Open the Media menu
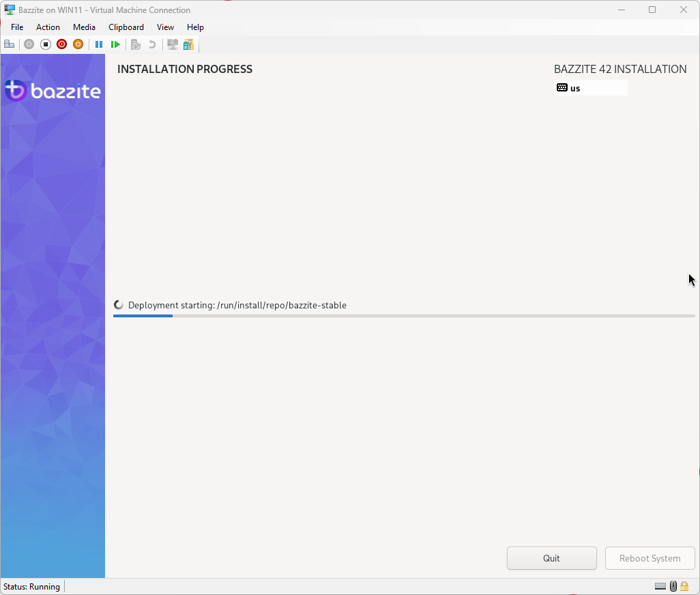The image size is (700, 595). tap(84, 27)
